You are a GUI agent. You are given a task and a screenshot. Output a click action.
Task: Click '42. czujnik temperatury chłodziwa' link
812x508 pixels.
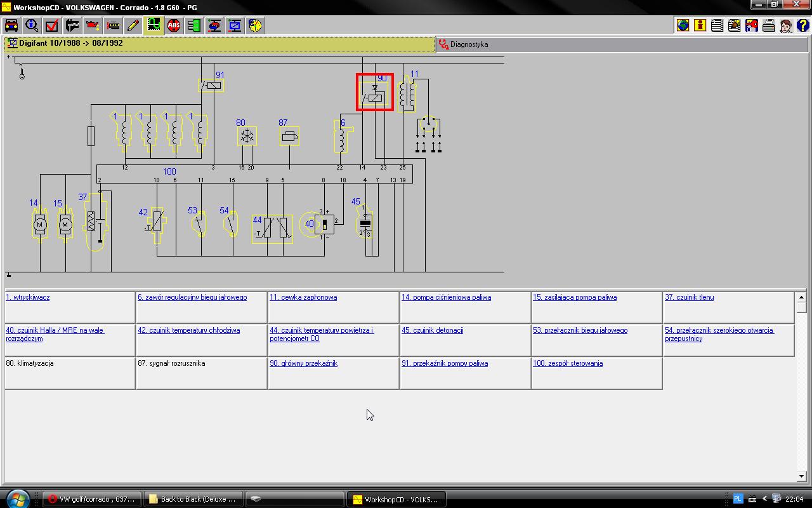click(189, 330)
